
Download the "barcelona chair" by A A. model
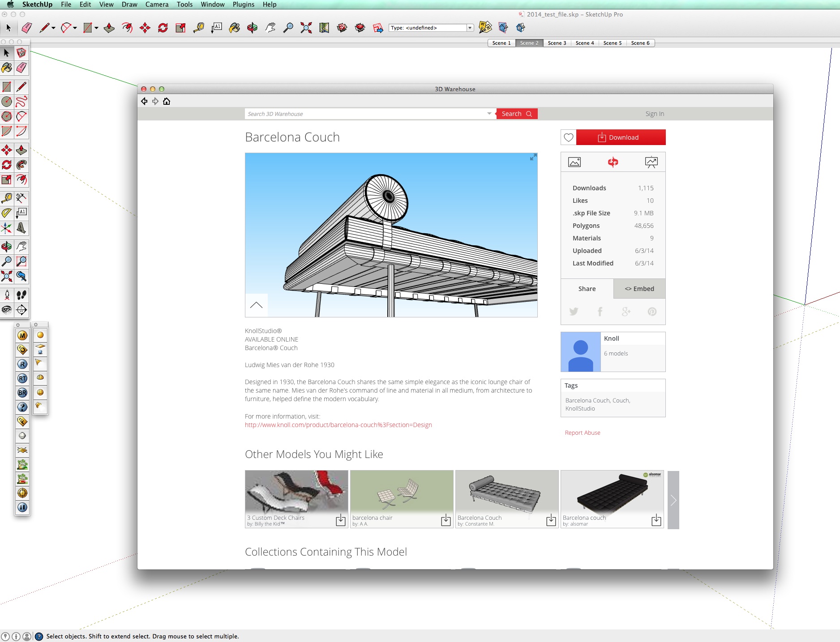tap(446, 520)
